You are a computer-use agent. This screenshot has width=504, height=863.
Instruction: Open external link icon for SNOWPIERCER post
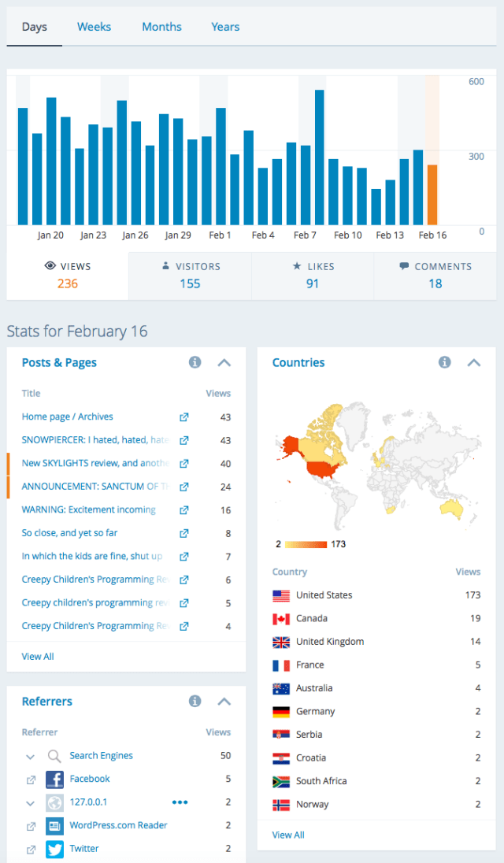184,440
